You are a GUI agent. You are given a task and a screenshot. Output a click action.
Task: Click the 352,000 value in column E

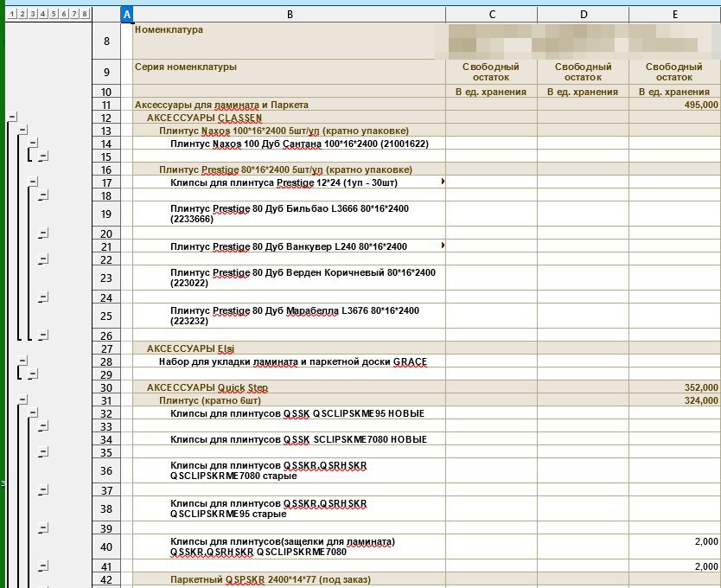coord(701,387)
